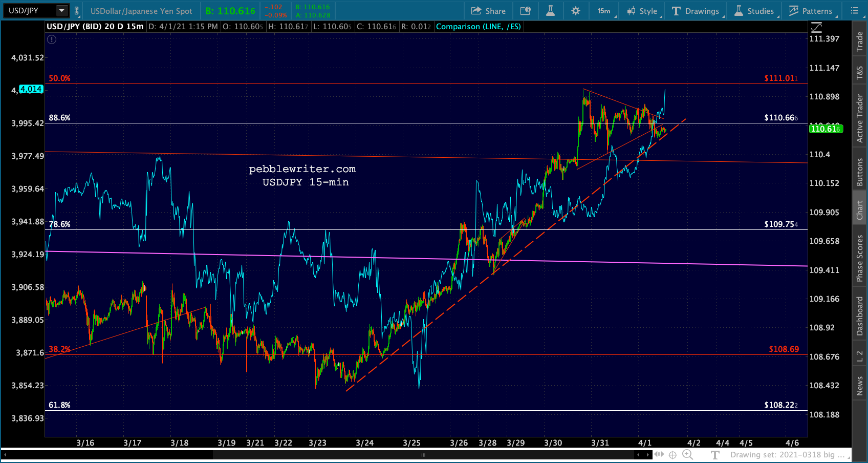Screen dimensions: 868x463
Task: Click the scroll left arrow on chart scrollbar
Action: 638,455
